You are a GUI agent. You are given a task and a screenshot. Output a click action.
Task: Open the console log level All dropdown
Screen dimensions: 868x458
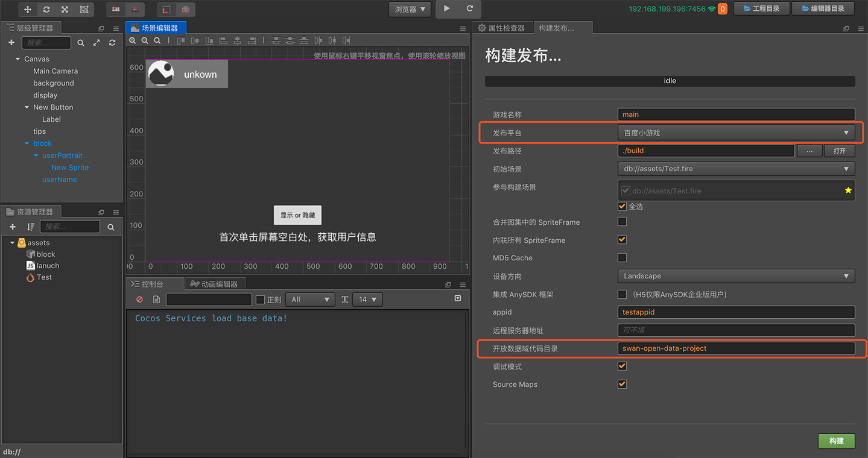[311, 300]
